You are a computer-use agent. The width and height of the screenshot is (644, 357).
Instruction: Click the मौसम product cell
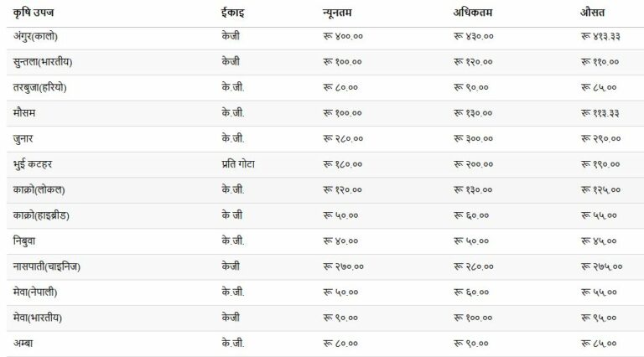click(x=25, y=113)
